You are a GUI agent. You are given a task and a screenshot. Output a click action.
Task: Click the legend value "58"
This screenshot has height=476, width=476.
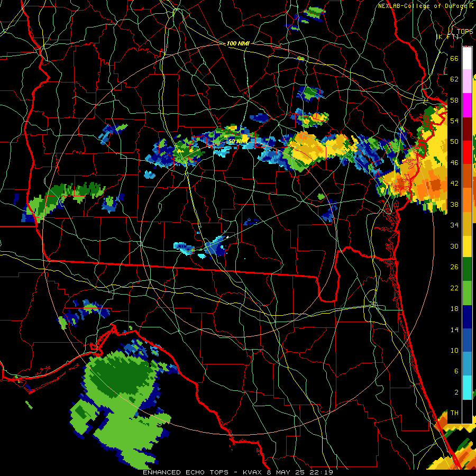(454, 100)
